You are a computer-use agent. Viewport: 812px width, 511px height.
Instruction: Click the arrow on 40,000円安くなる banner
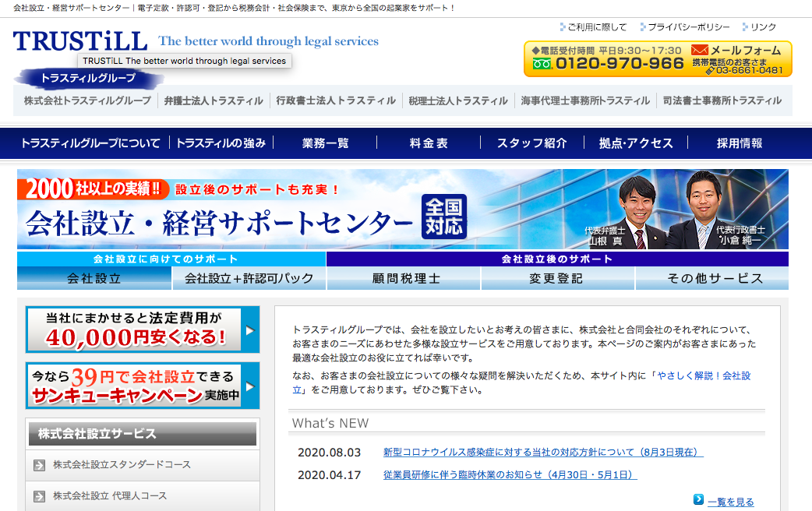coord(249,330)
